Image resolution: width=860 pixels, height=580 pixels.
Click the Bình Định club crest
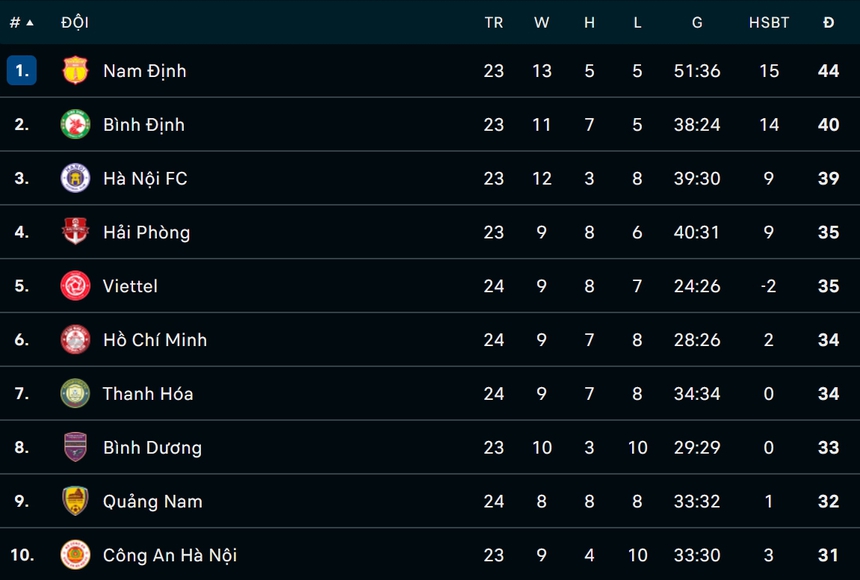point(75,125)
